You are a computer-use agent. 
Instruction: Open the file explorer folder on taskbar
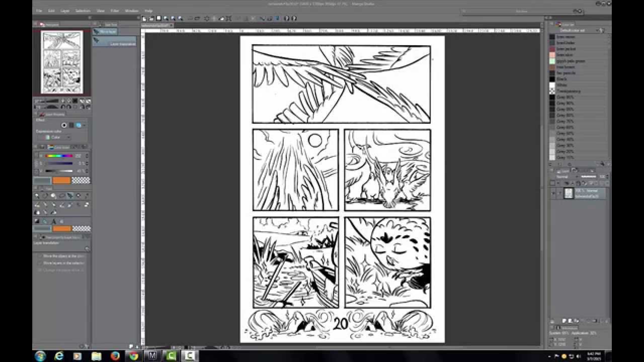[96, 356]
